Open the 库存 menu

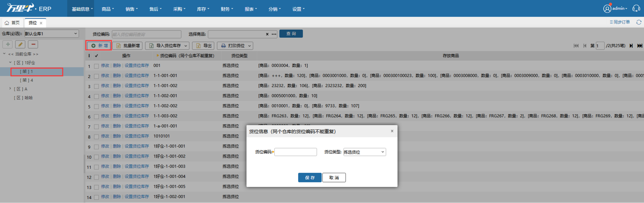click(x=203, y=9)
